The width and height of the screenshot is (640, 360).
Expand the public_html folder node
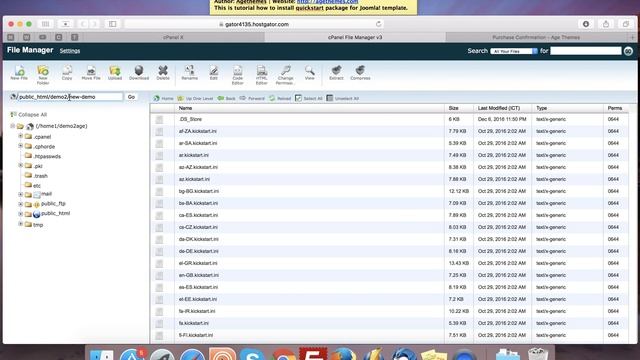point(20,214)
